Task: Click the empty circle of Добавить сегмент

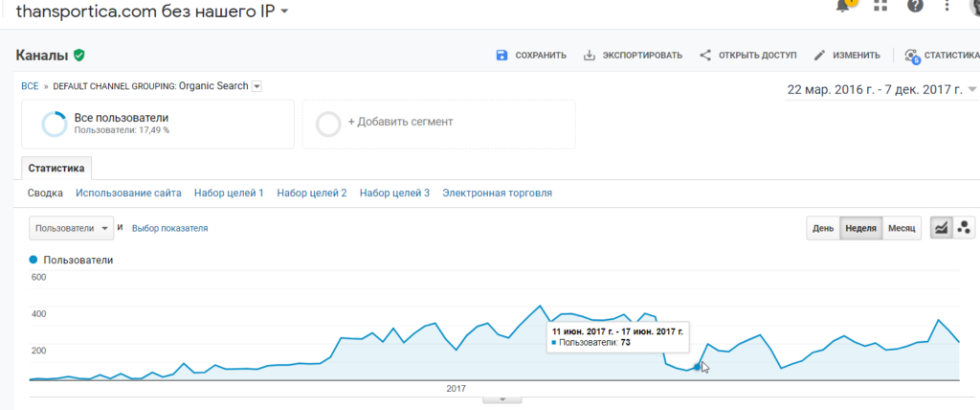Action: click(328, 124)
